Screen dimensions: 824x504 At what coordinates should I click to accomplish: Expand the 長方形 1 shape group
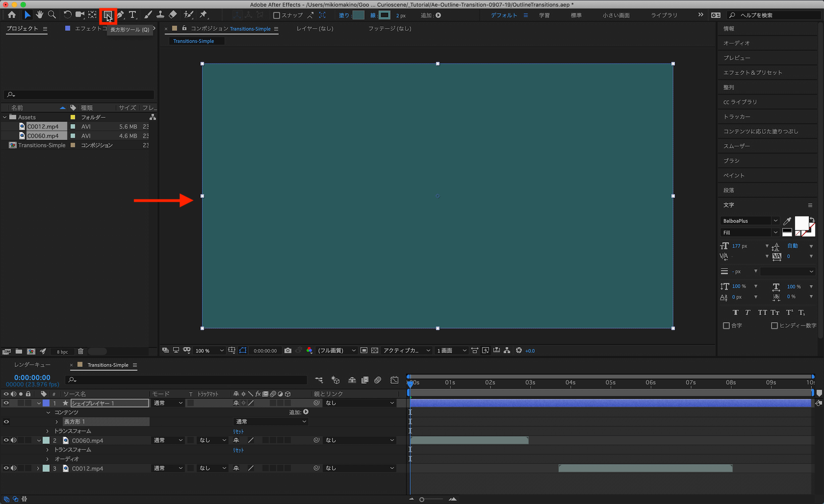(56, 422)
